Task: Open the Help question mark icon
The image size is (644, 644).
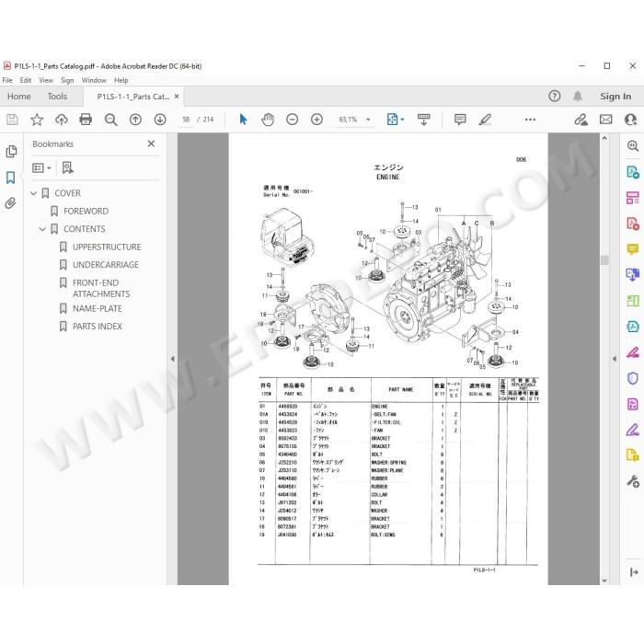Action: 555,96
